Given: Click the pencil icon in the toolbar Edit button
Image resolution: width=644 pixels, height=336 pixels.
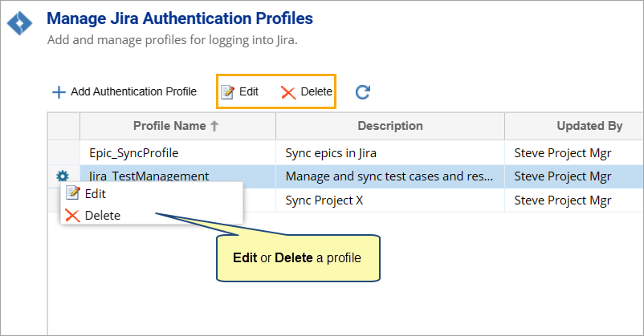Looking at the screenshot, I should 227,92.
